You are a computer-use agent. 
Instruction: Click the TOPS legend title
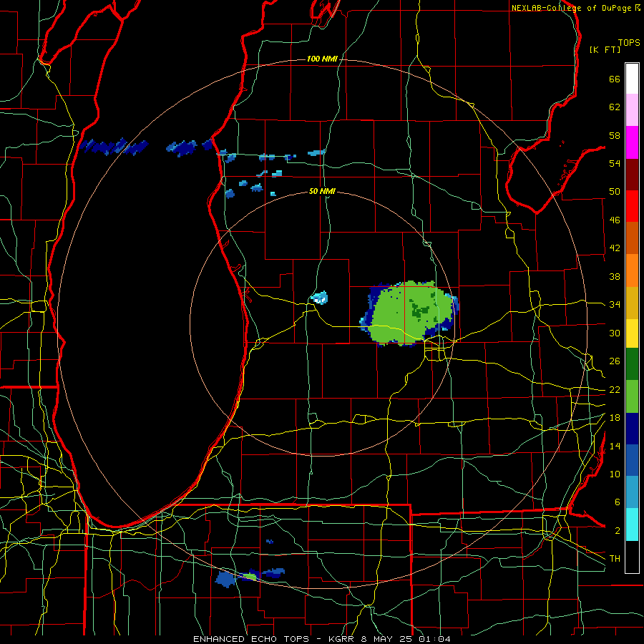pyautogui.click(x=629, y=42)
